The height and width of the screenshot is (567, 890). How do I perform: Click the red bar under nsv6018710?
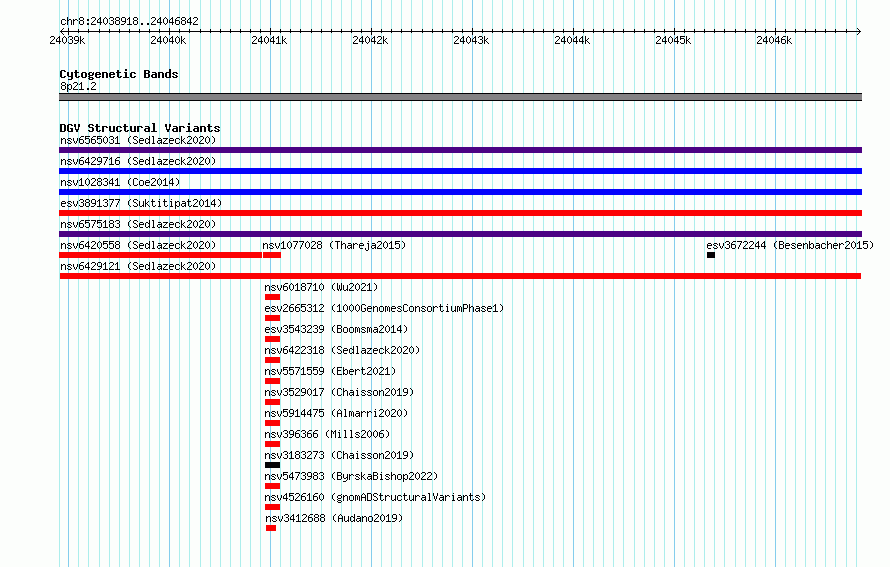(x=272, y=297)
